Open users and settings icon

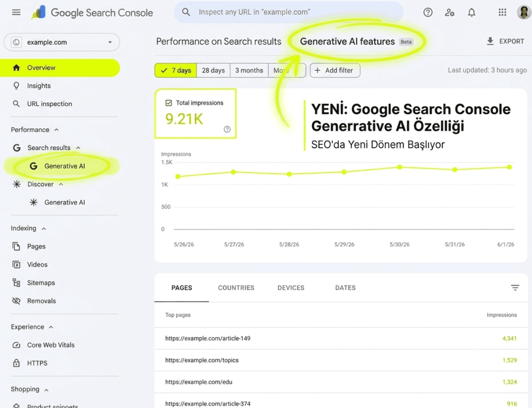tap(449, 12)
